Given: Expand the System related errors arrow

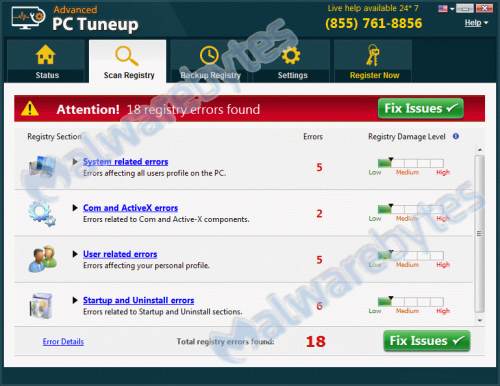Looking at the screenshot, I should click(x=75, y=162).
